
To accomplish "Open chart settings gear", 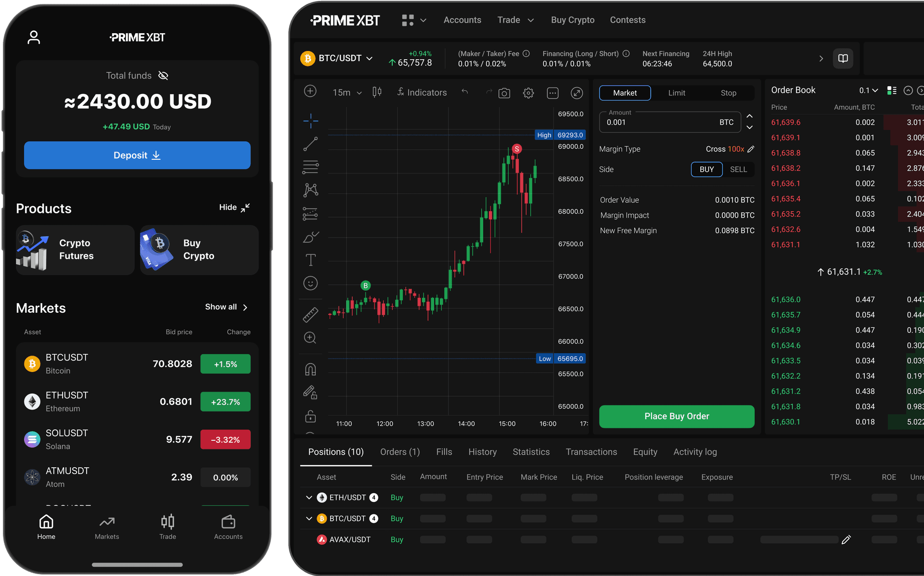I will pyautogui.click(x=528, y=93).
